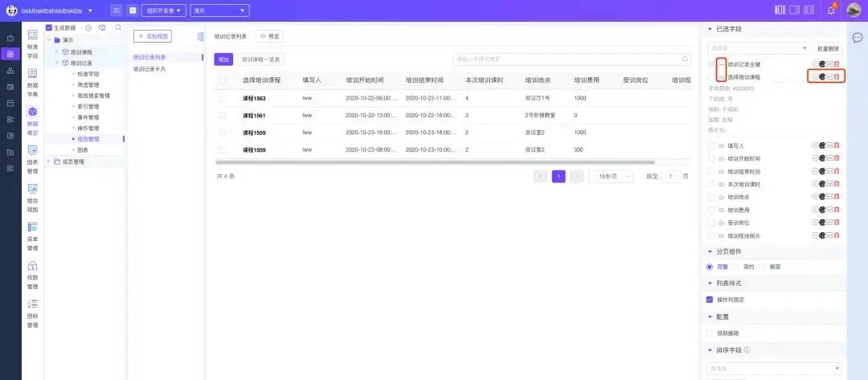Open the field select dropdown under 已选字段
Image resolution: width=868 pixels, height=380 pixels.
759,48
